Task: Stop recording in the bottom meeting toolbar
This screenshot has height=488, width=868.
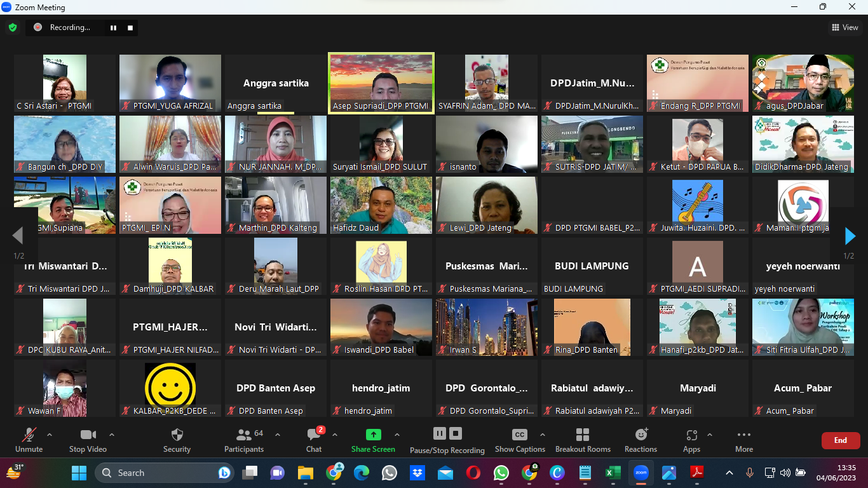Action: 456,433
